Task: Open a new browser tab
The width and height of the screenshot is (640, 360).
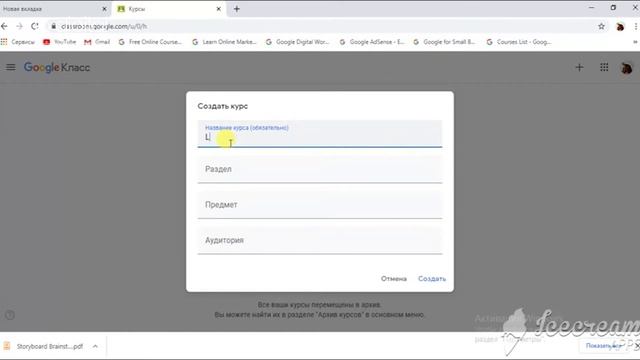Action: pyautogui.click(x=237, y=9)
